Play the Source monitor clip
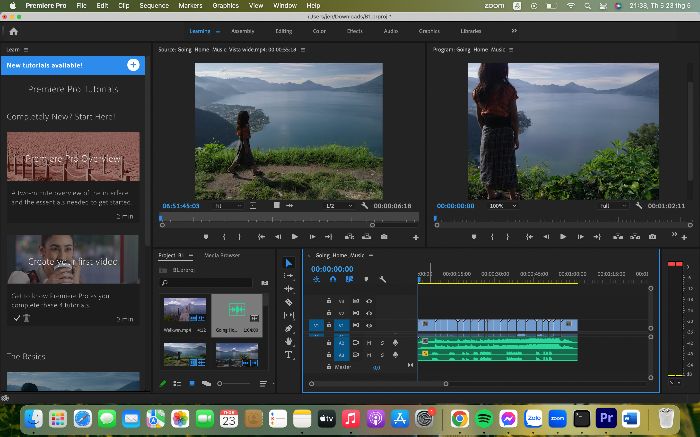The image size is (700, 437). click(295, 237)
